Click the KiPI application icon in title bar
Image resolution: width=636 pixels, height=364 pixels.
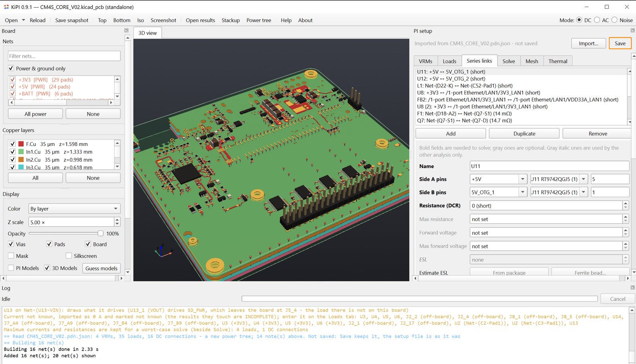point(6,7)
